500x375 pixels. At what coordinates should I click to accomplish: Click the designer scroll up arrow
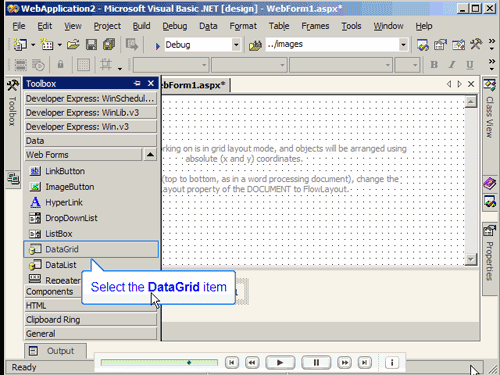point(471,102)
